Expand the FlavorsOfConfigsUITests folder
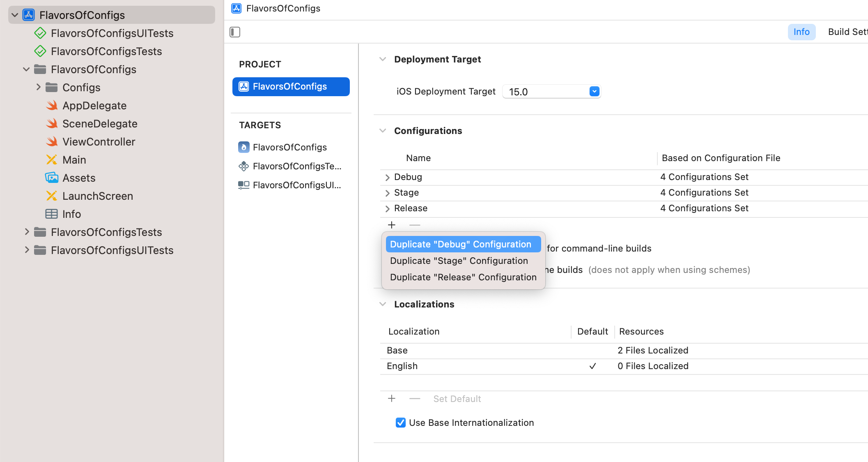Viewport: 868px width, 462px height. 27,250
